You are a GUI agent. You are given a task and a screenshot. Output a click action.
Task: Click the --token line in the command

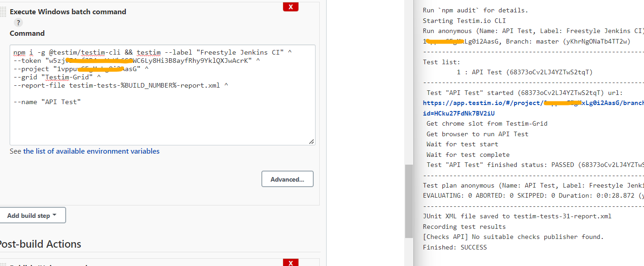click(x=137, y=61)
